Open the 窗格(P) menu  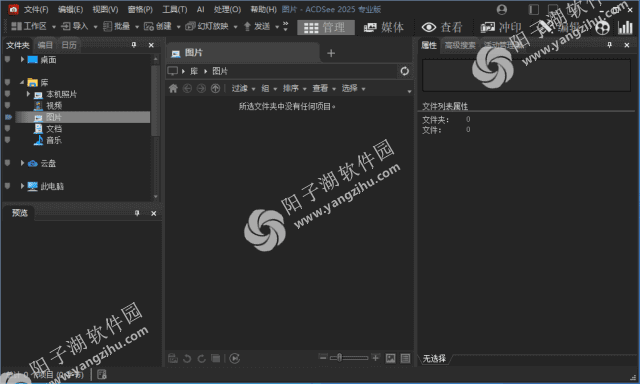pyautogui.click(x=140, y=9)
